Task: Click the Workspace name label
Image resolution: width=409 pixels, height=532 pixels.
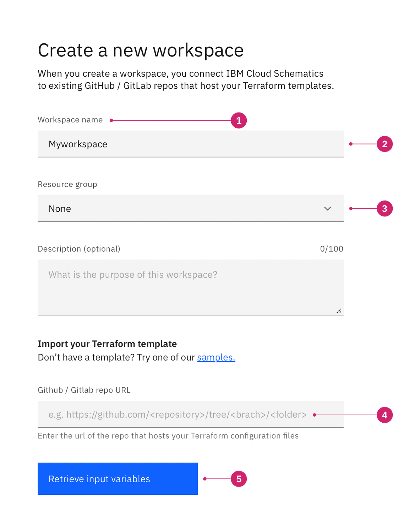Action: click(x=70, y=120)
